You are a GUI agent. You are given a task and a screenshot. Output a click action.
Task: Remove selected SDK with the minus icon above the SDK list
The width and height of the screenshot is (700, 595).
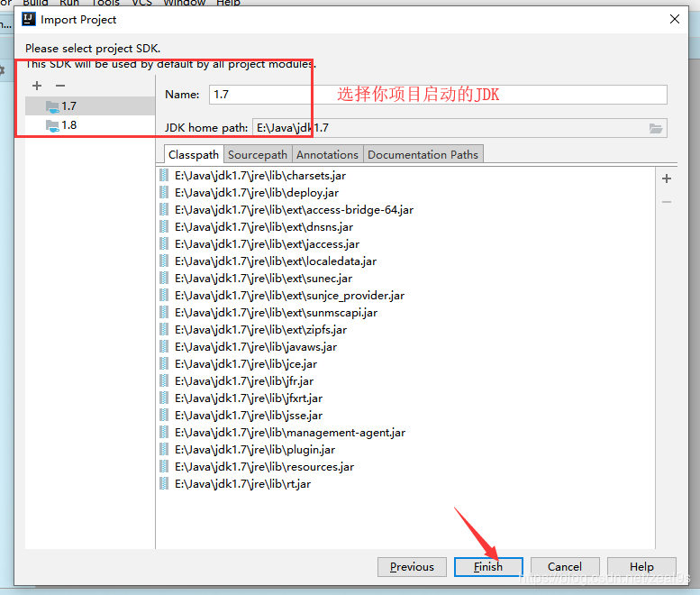60,86
